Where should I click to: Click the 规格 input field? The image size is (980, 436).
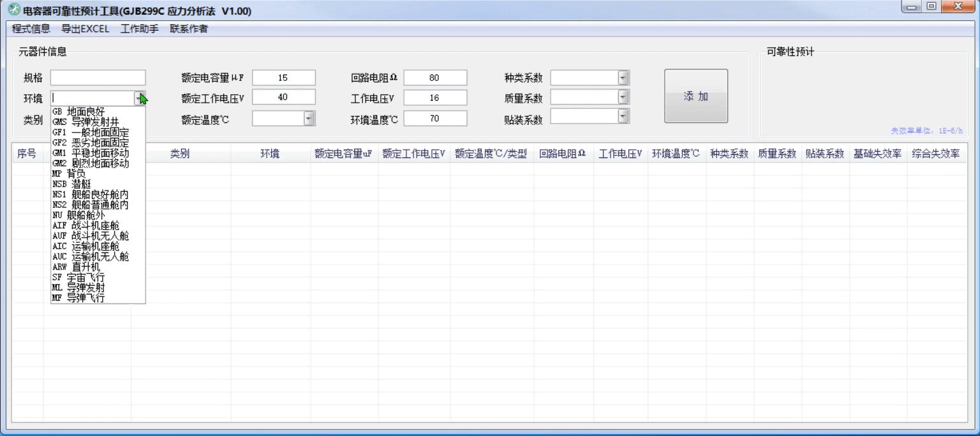[98, 78]
